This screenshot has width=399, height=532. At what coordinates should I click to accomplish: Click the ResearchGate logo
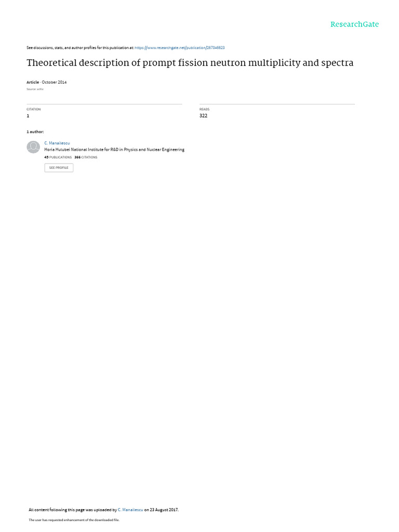354,24
